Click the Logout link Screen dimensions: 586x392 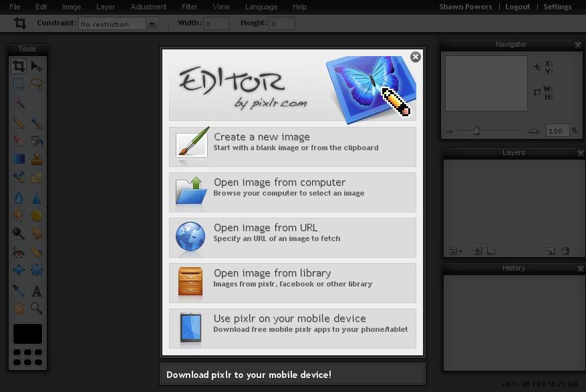coord(518,7)
